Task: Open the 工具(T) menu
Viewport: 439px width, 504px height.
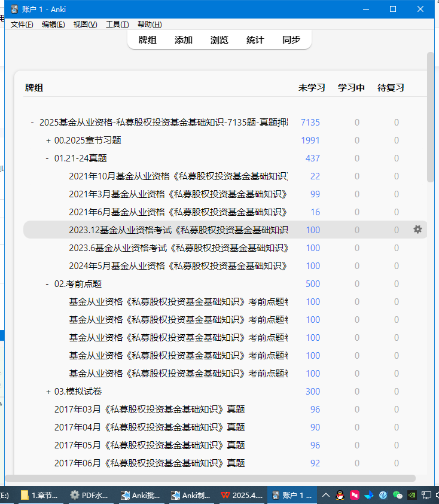Action: coord(117,25)
